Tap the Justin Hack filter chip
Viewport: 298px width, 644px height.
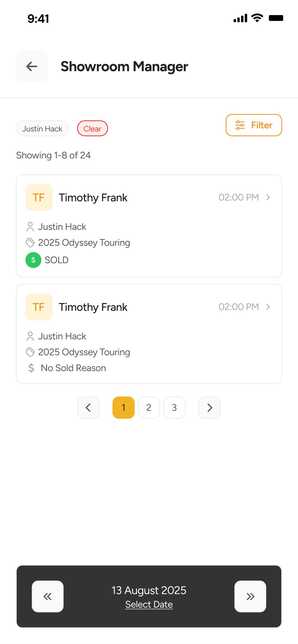pos(42,128)
